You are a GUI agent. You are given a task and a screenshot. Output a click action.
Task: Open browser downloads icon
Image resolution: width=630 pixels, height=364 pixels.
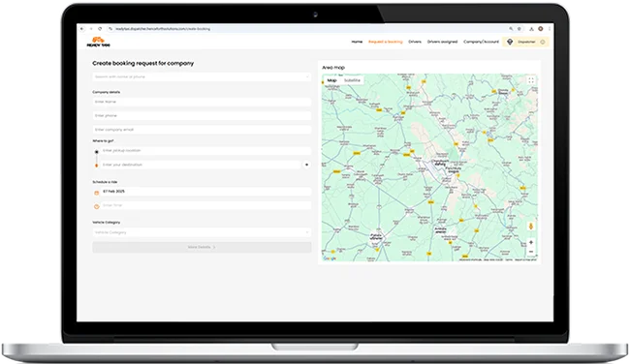click(531, 29)
